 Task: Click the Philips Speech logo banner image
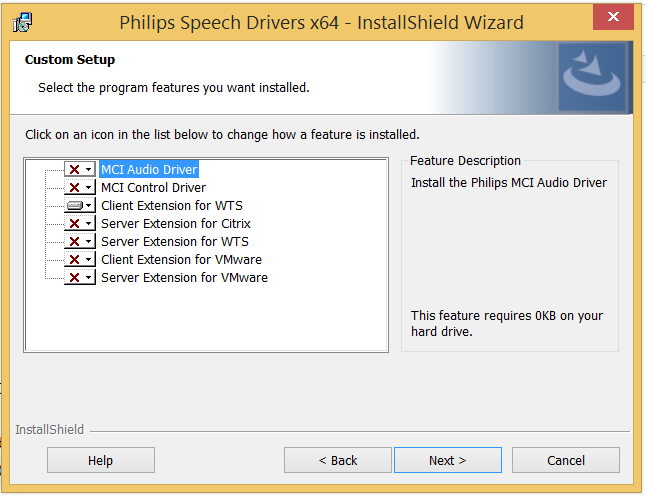point(592,77)
